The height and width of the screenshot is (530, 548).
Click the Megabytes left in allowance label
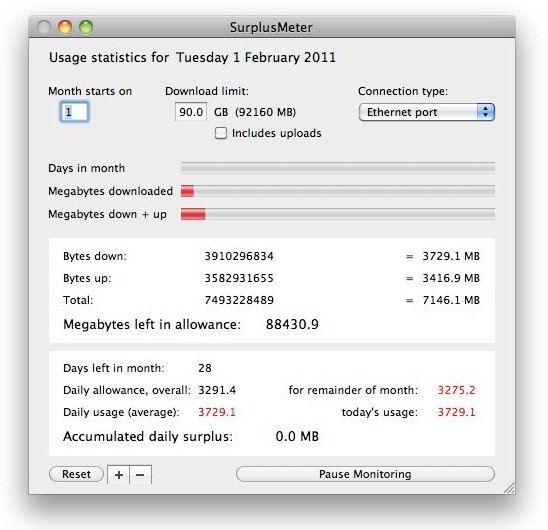pyautogui.click(x=152, y=324)
